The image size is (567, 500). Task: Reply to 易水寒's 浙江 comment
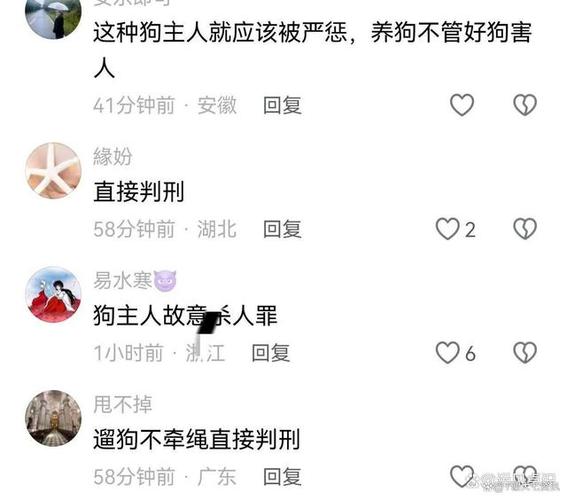tap(271, 353)
